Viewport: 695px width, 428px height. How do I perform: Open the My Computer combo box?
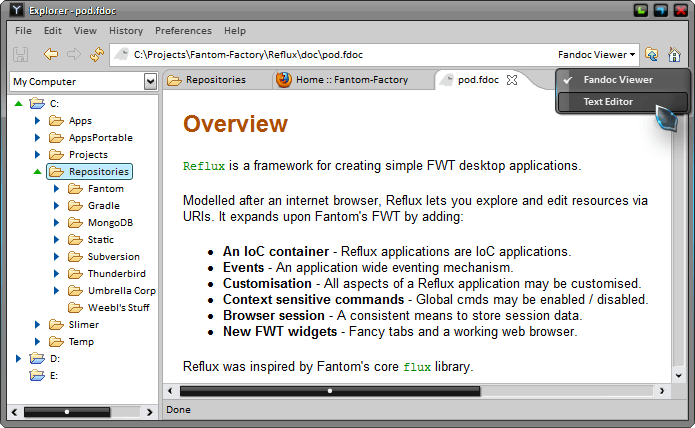pos(82,82)
